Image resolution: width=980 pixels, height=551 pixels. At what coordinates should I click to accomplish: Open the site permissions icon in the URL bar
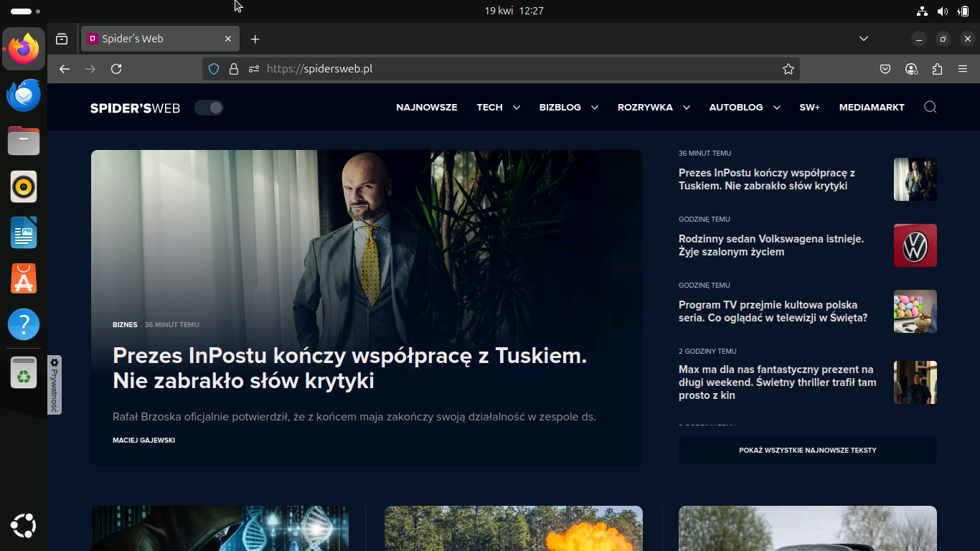coord(253,69)
